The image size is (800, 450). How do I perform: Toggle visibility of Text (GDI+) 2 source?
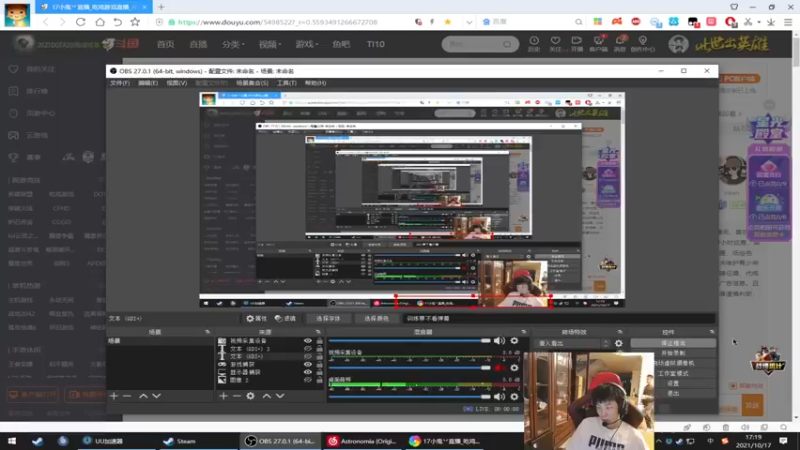[307, 349]
